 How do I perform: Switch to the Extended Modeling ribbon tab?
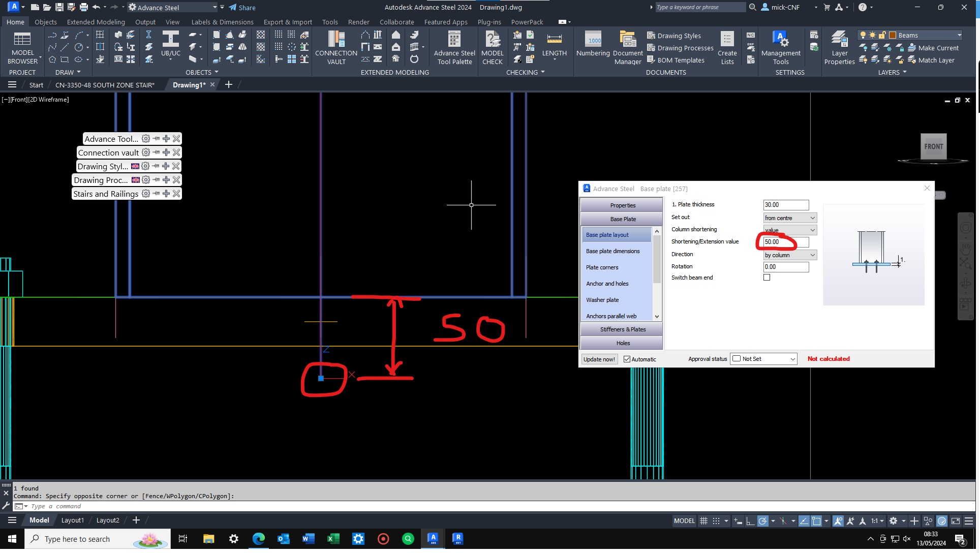[x=96, y=22]
